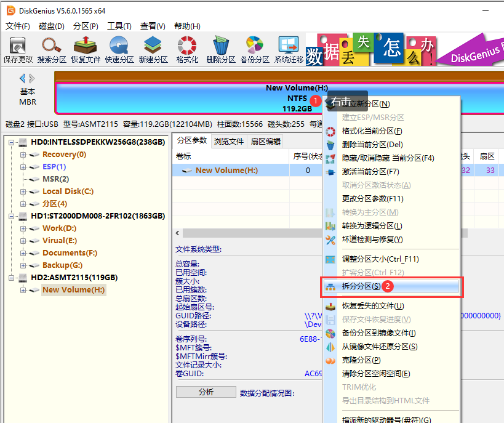The height and width of the screenshot is (423, 504).
Task: Open the 工具(T) menu
Action: (x=119, y=26)
